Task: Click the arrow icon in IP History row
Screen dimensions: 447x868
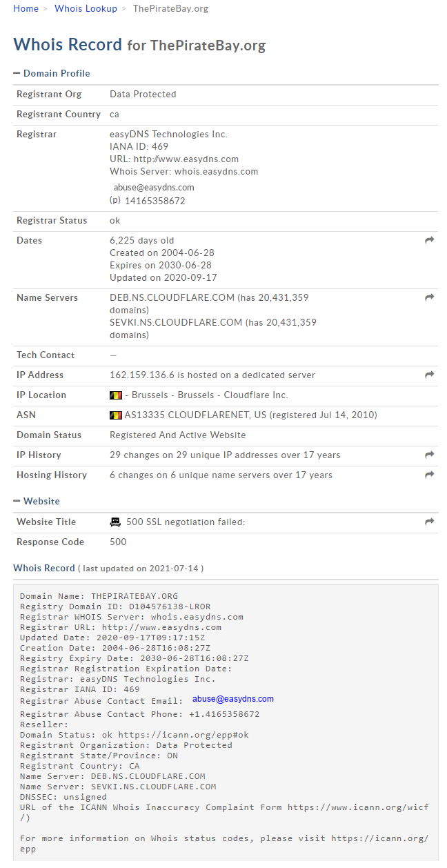Action: (x=429, y=455)
